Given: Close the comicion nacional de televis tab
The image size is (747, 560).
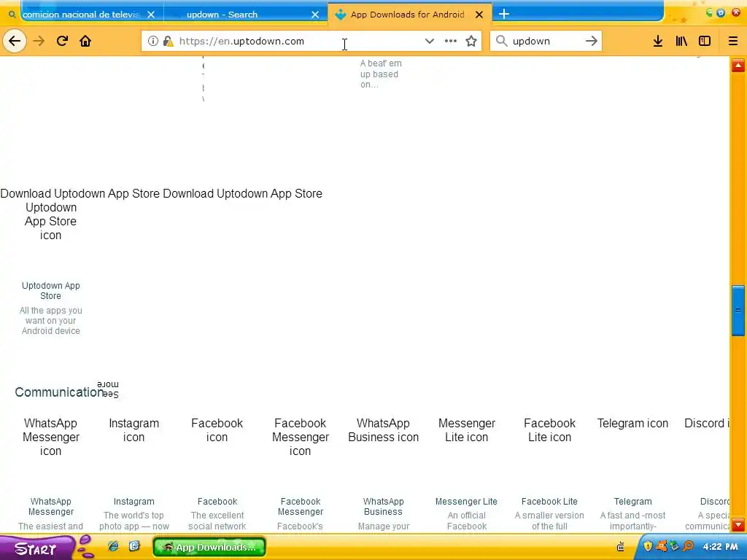Looking at the screenshot, I should (151, 15).
